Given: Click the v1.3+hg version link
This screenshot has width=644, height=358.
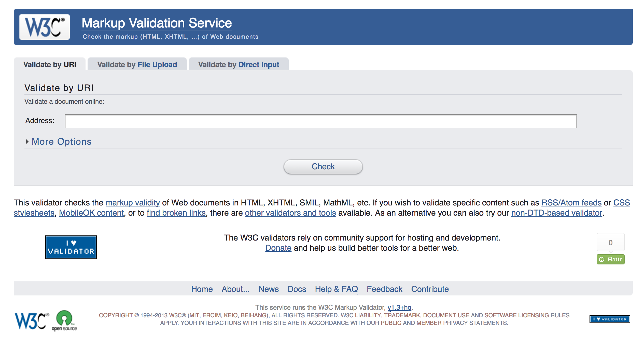Looking at the screenshot, I should point(399,307).
